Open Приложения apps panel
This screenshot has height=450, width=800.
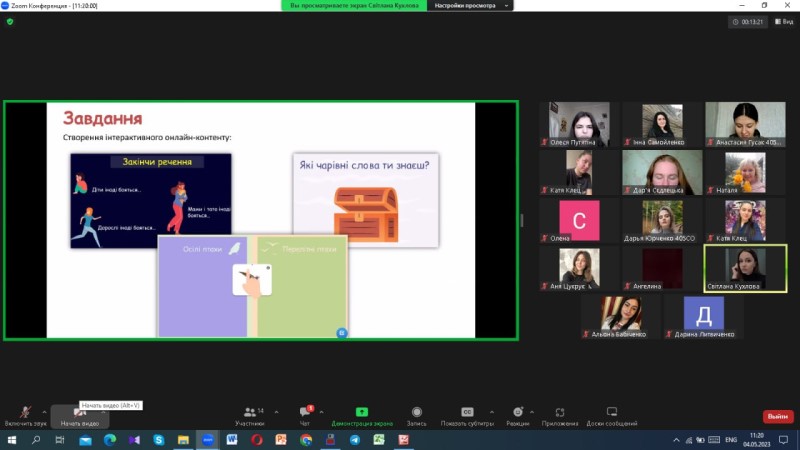pos(560,416)
